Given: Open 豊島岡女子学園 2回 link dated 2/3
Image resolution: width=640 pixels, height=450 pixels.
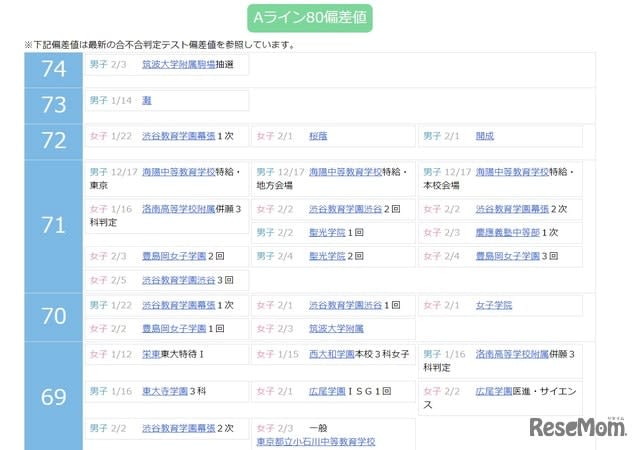Looking at the screenshot, I should pyautogui.click(x=174, y=256).
